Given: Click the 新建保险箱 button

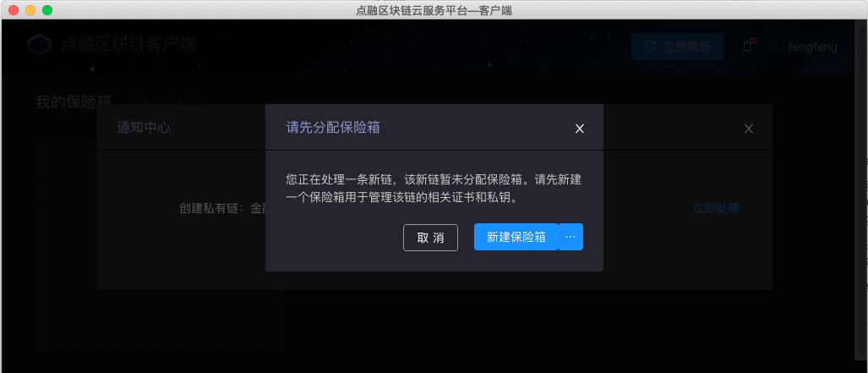Looking at the screenshot, I should 516,237.
